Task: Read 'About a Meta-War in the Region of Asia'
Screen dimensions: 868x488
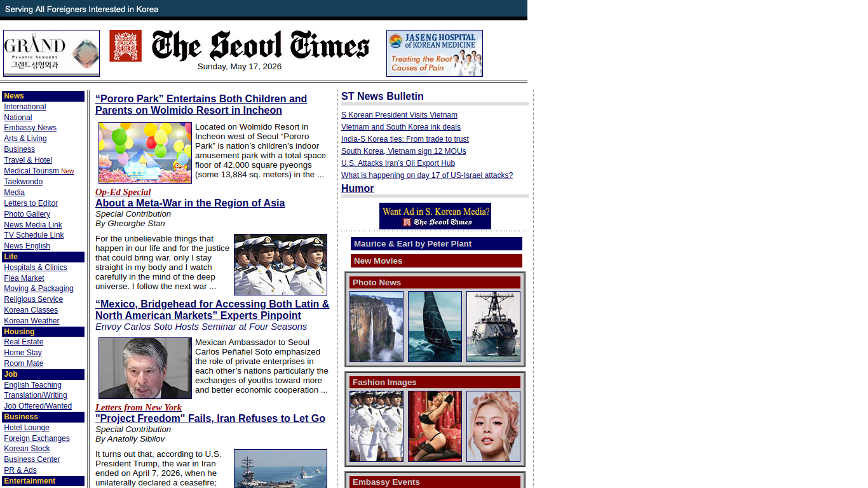Action: [x=190, y=203]
